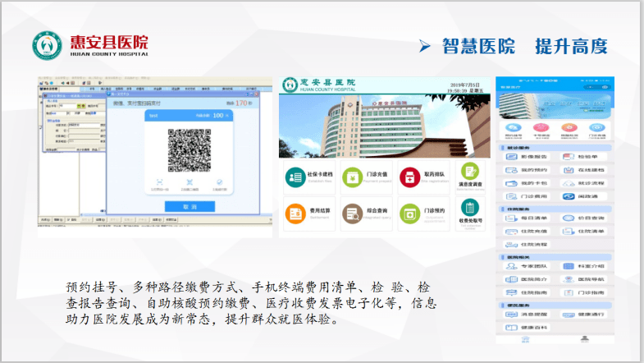The height and width of the screenshot is (363, 644).
Task: Open 住院指南 in mobile app
Action: tap(527, 292)
